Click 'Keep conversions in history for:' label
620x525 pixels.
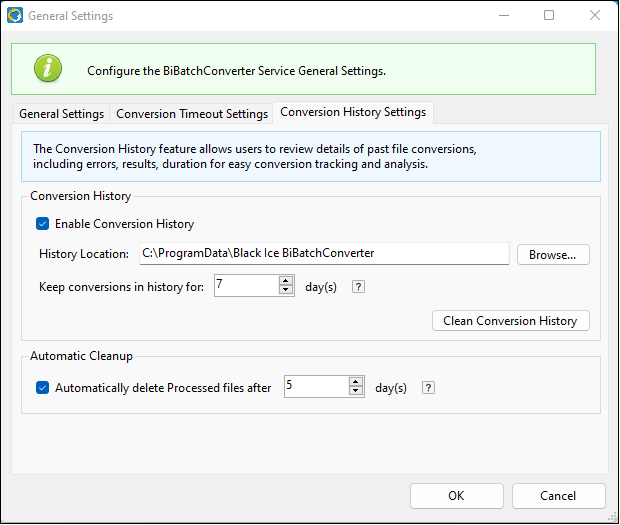121,287
